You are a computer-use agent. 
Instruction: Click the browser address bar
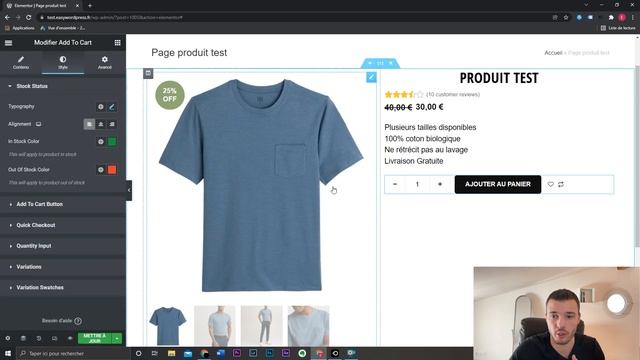tap(294, 18)
